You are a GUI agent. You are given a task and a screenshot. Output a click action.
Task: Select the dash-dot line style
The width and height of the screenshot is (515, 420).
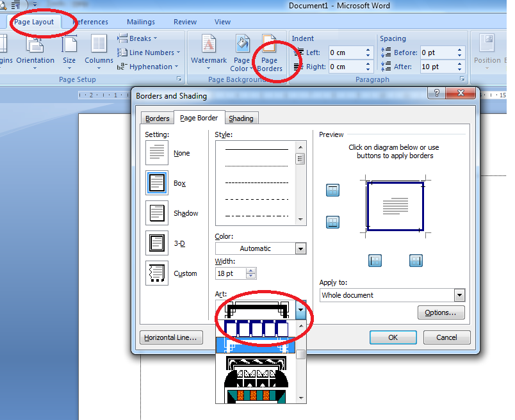[256, 216]
